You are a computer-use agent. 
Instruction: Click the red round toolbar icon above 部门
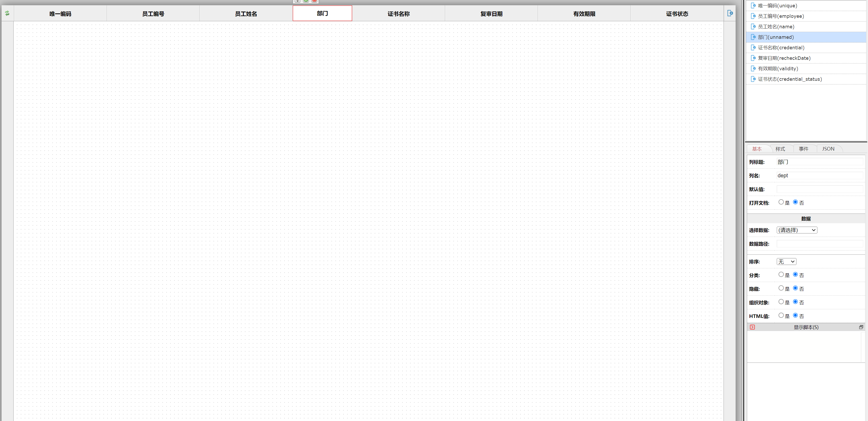314,1
